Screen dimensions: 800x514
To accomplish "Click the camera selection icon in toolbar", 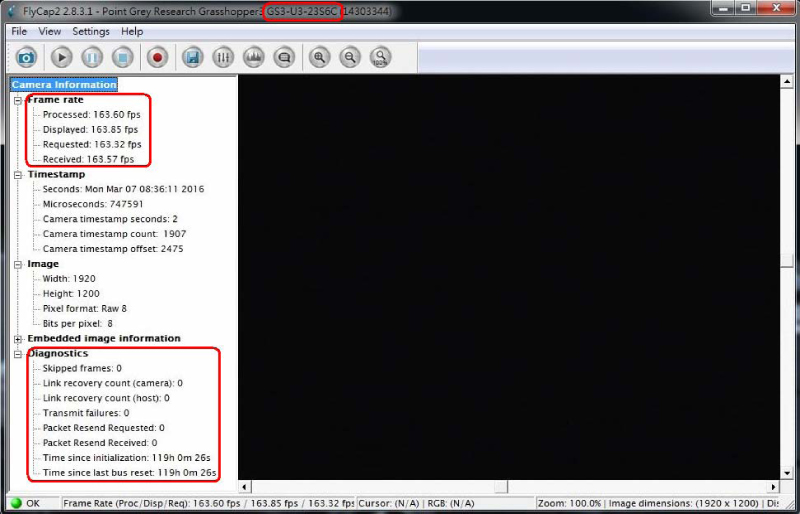I will point(26,57).
